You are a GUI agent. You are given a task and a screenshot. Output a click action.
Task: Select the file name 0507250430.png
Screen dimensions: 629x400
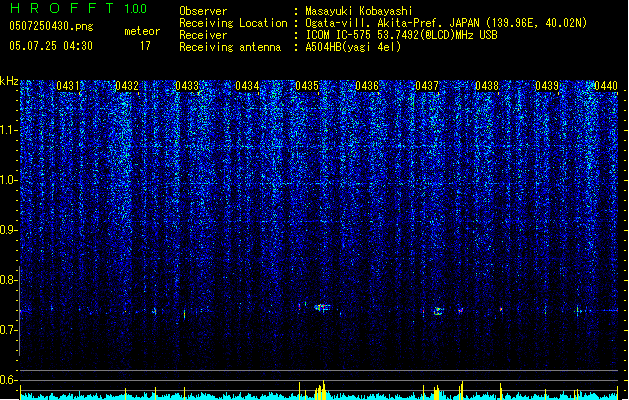[x=51, y=26]
